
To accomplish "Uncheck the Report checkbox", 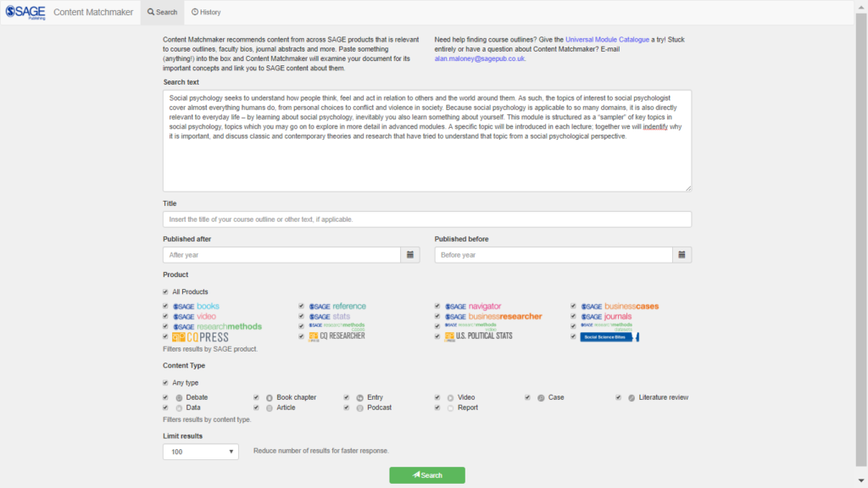I will [437, 408].
